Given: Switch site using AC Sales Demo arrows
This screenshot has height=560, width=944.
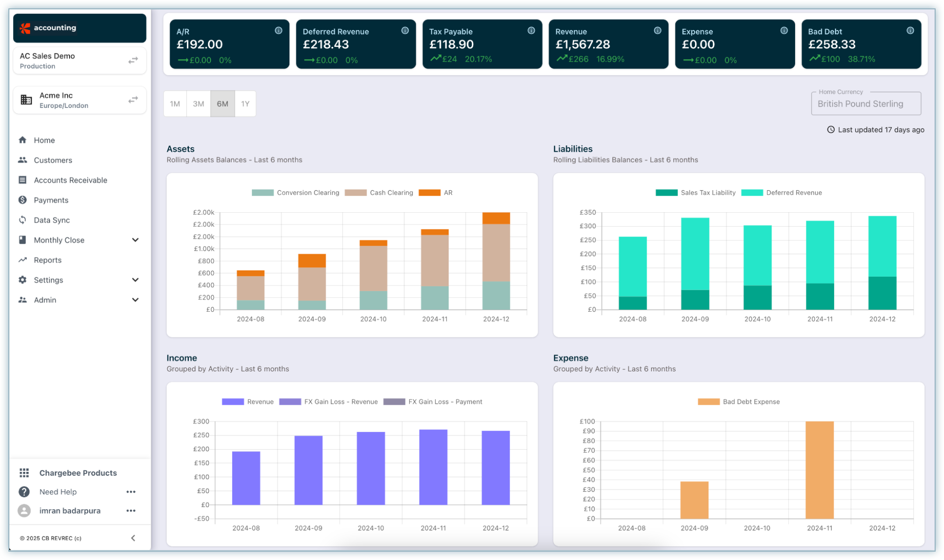Looking at the screenshot, I should (x=133, y=61).
